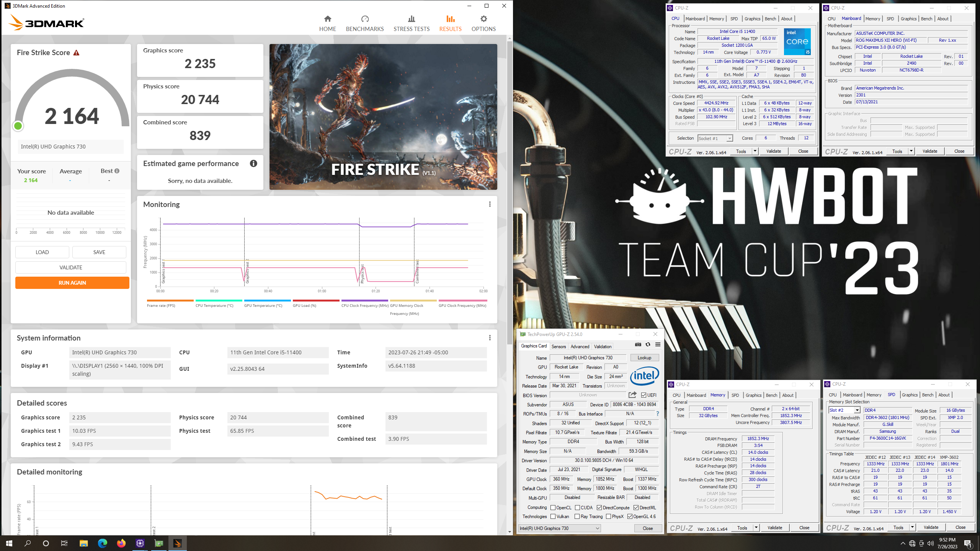
Task: Click the Best score info icon
Action: point(117,171)
